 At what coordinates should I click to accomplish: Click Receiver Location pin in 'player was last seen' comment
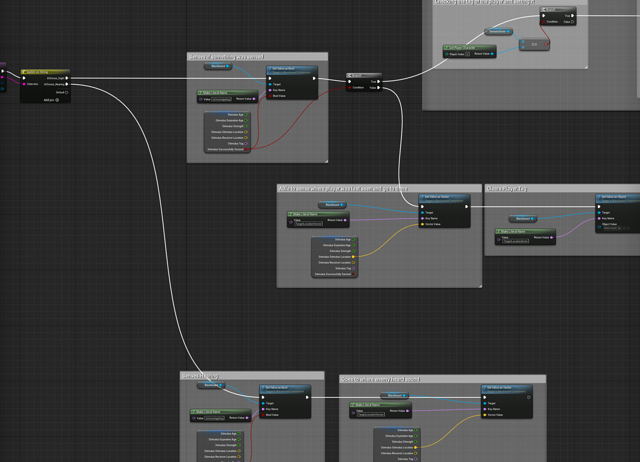pos(353,262)
